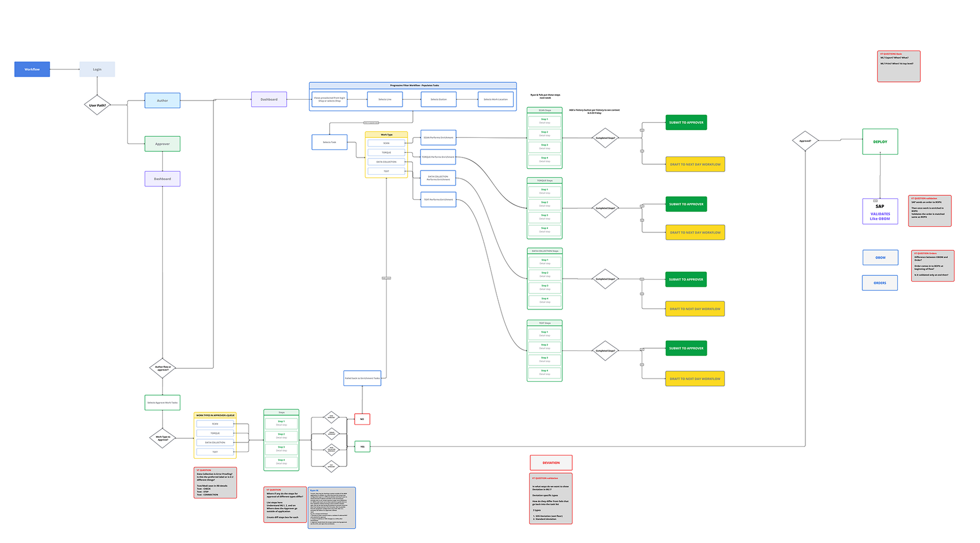Select Failed back to Enrichment Tasks box
Screen dimensions: 980x543
click(362, 379)
